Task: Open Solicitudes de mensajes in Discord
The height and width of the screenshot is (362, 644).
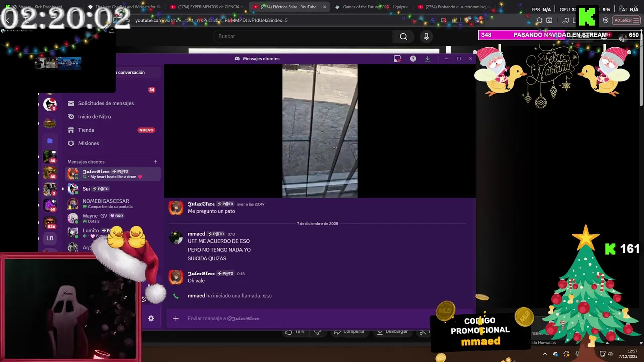Action: pyautogui.click(x=113, y=103)
